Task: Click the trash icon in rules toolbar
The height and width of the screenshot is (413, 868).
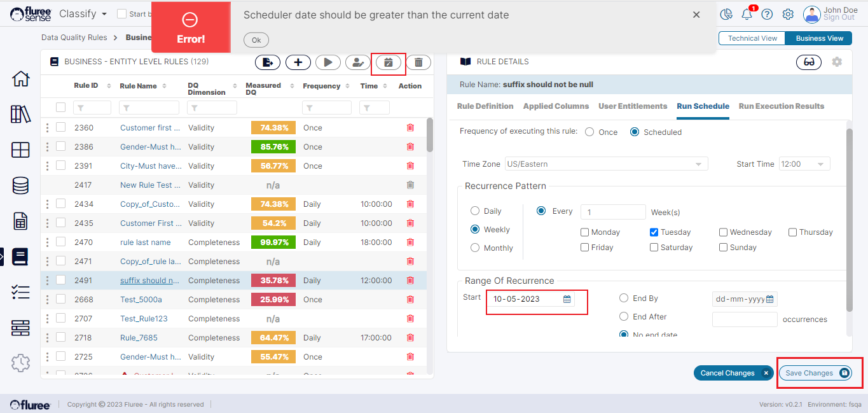Action: pos(418,62)
